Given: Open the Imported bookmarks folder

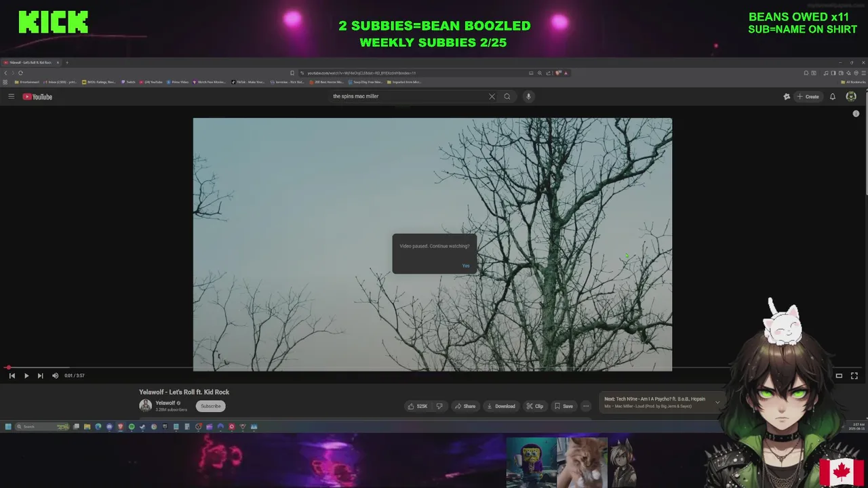Looking at the screenshot, I should click(404, 82).
